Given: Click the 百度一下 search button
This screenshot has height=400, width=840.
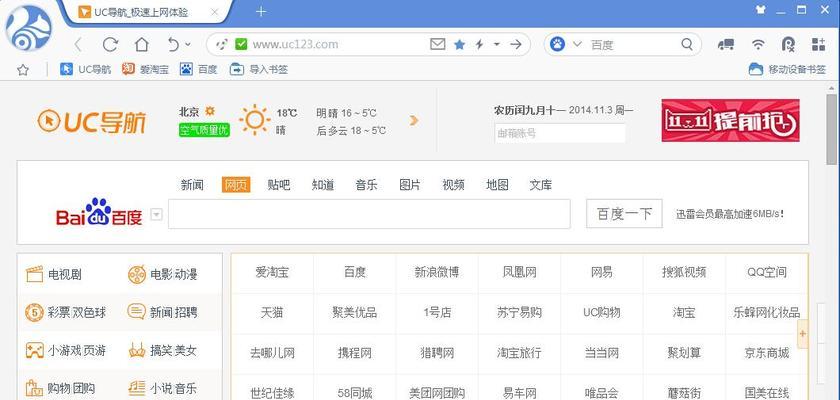Looking at the screenshot, I should click(x=624, y=214).
